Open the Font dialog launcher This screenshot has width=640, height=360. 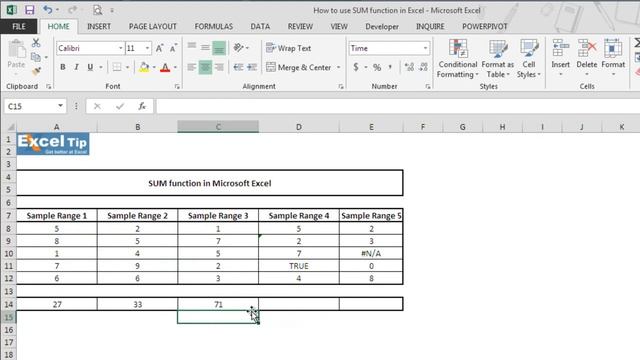(177, 87)
